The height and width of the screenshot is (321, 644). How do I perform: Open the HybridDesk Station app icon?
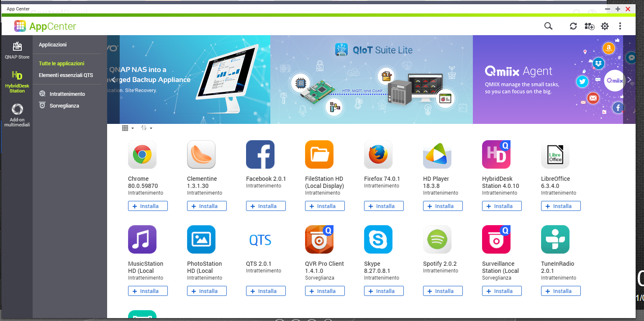(x=496, y=154)
